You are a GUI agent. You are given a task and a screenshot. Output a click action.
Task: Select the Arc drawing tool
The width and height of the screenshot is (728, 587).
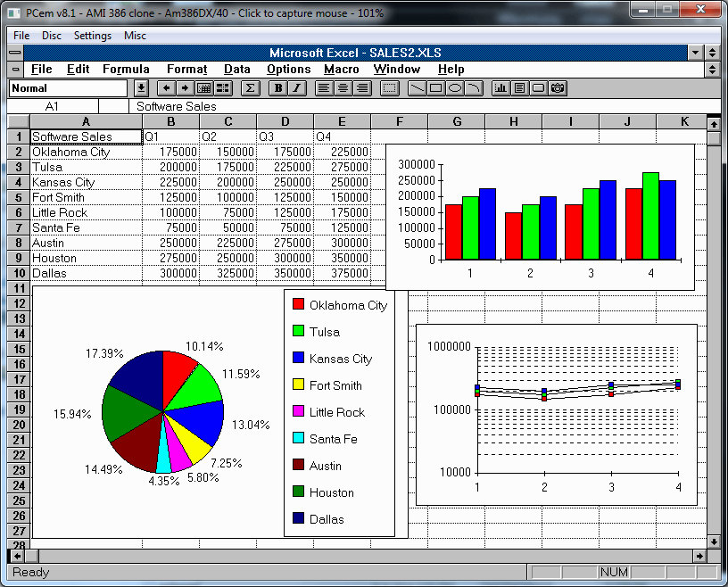coord(474,88)
